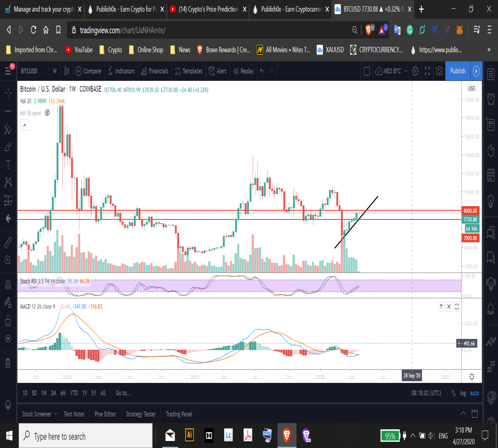
Task: Open the Notifications bell panel
Action: click(491, 309)
